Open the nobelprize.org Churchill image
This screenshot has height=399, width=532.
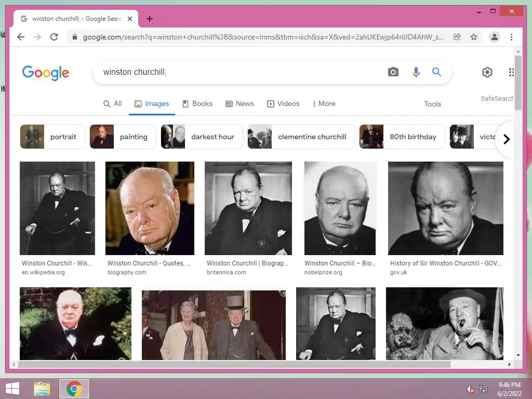point(340,208)
